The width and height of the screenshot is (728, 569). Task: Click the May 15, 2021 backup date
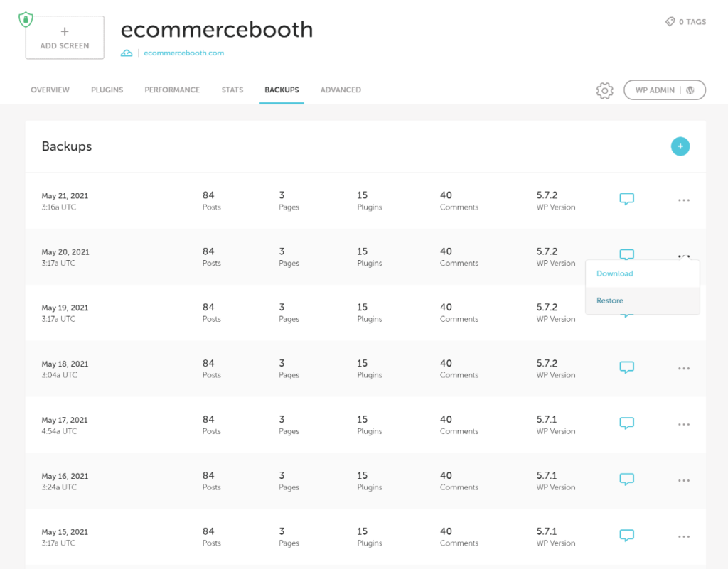[x=65, y=532]
